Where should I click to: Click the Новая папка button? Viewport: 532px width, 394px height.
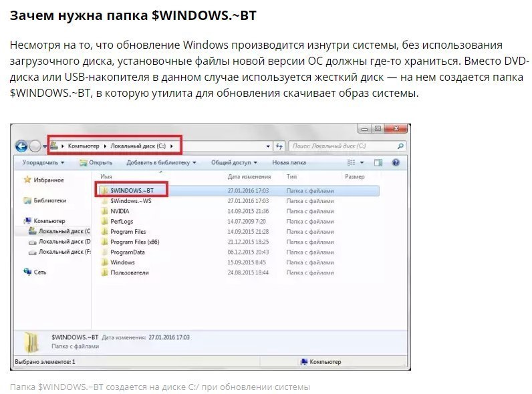click(289, 163)
